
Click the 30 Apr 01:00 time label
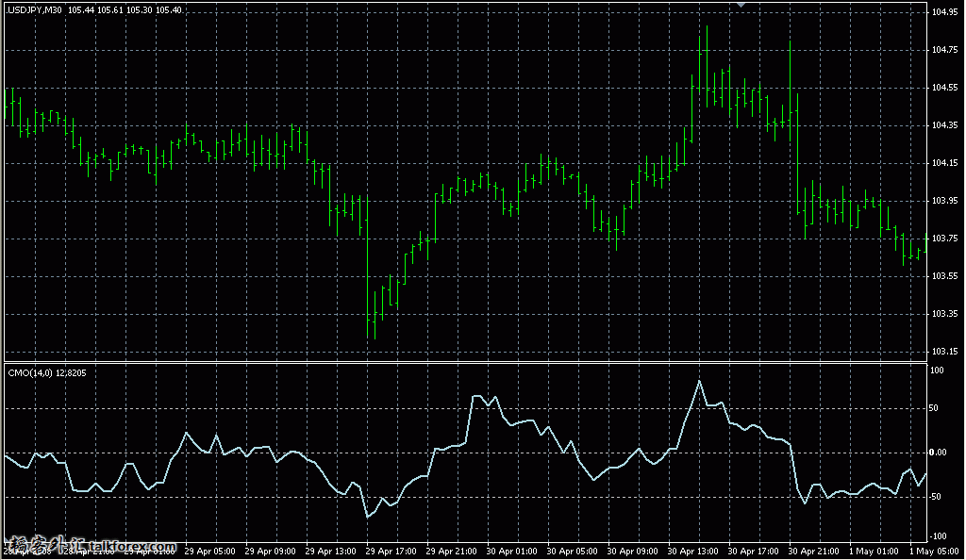pyautogui.click(x=511, y=552)
